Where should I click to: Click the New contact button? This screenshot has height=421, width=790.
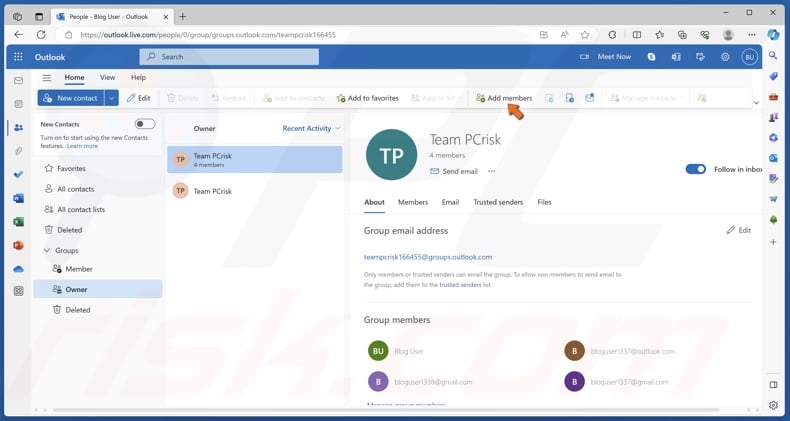(71, 98)
